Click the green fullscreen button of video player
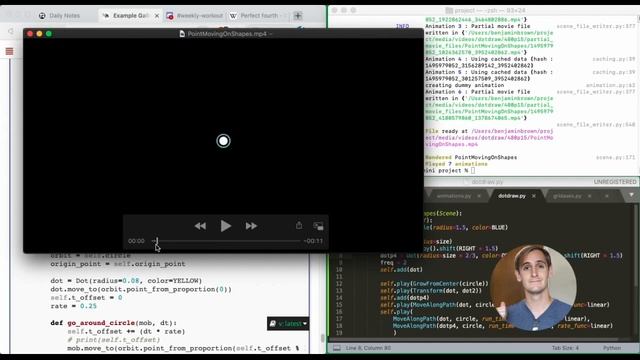Screen dimensions: 640x360 click(x=49, y=34)
